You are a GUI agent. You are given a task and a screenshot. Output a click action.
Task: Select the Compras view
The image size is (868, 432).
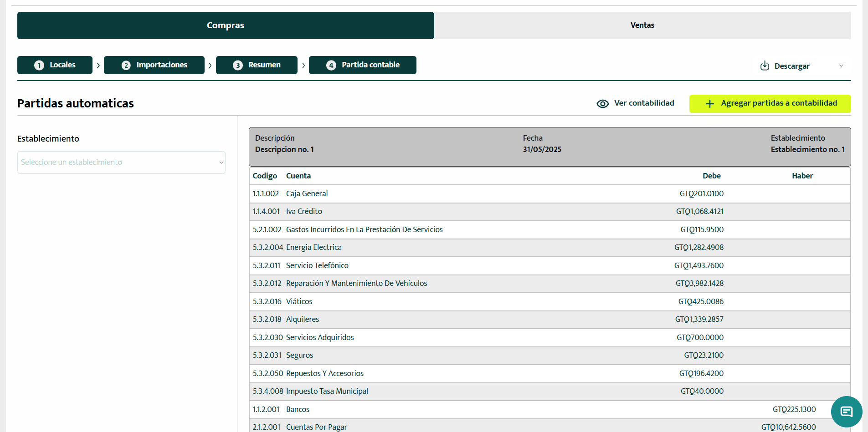coord(225,25)
